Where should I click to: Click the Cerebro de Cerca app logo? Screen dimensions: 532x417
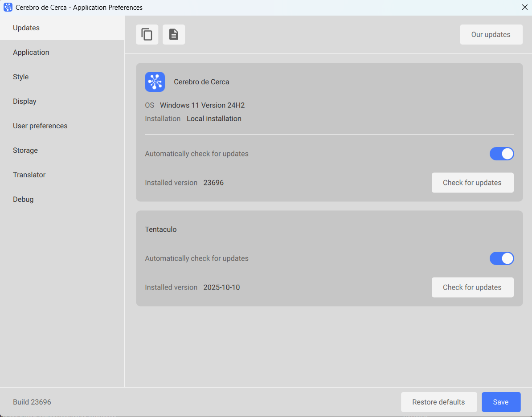pos(155,82)
